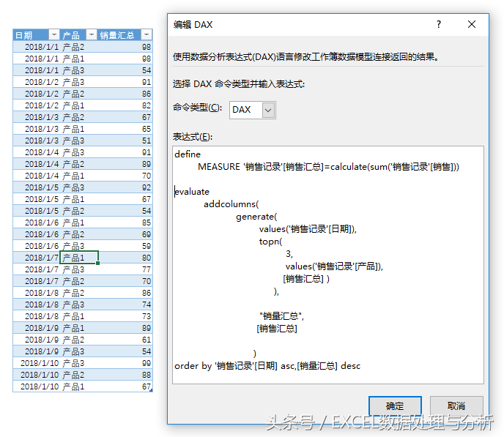Close the 编辑 DAX dialog
This screenshot has width=504, height=437.
[x=472, y=24]
